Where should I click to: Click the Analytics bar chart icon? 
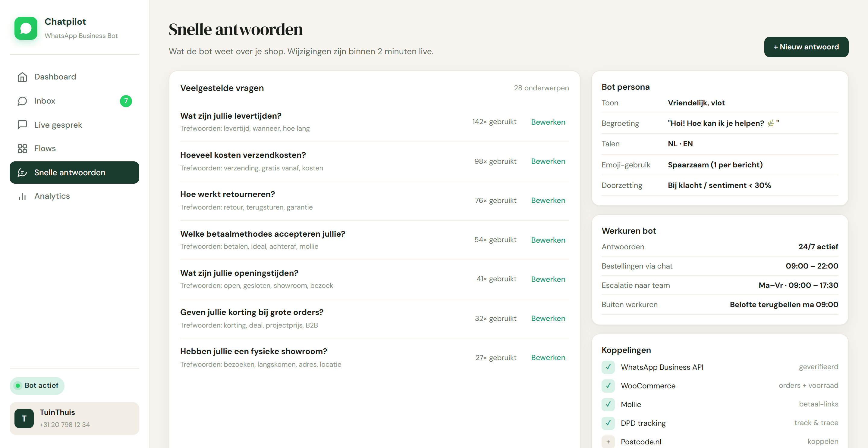(x=22, y=196)
